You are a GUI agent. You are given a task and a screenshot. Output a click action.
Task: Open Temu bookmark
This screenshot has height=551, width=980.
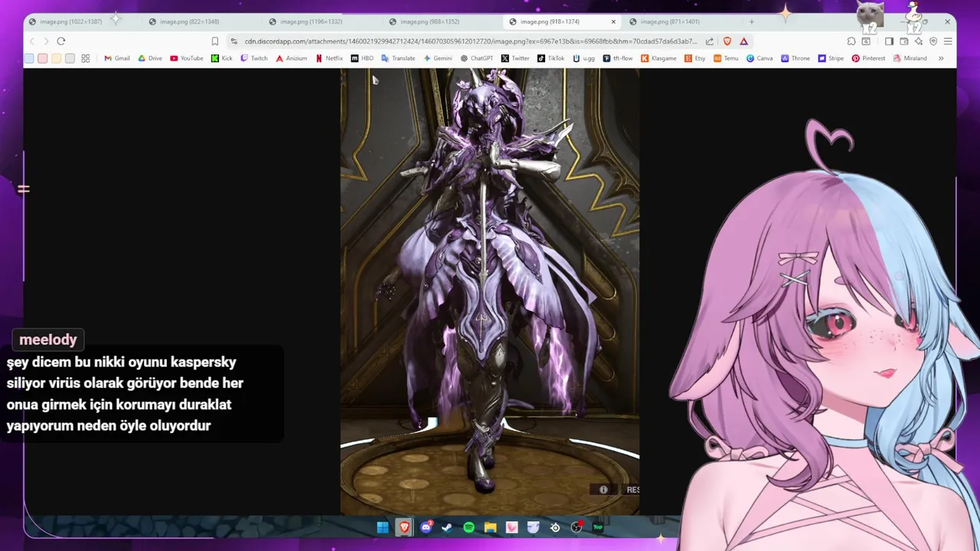(727, 58)
